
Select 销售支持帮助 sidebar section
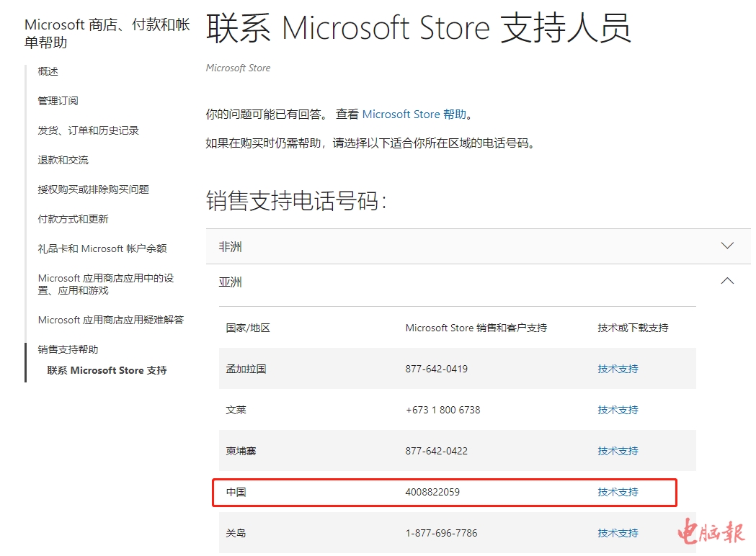68,349
